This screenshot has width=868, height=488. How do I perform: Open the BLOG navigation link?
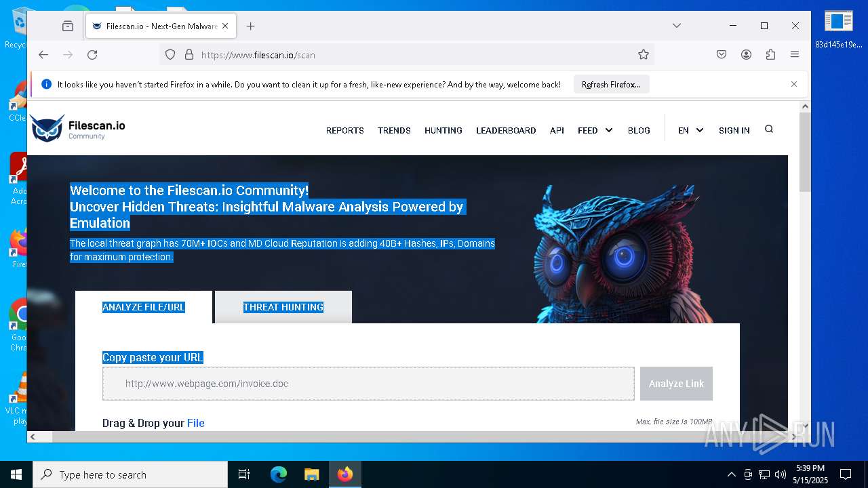639,130
